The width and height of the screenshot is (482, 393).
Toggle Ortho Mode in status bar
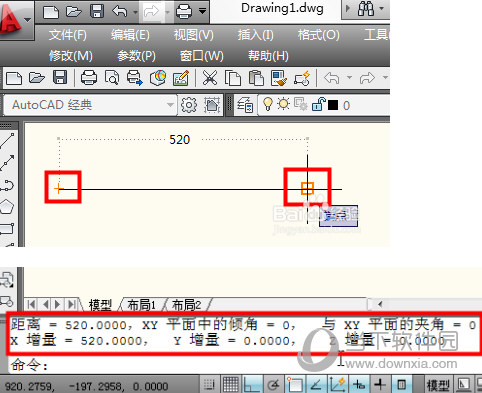pos(252,385)
